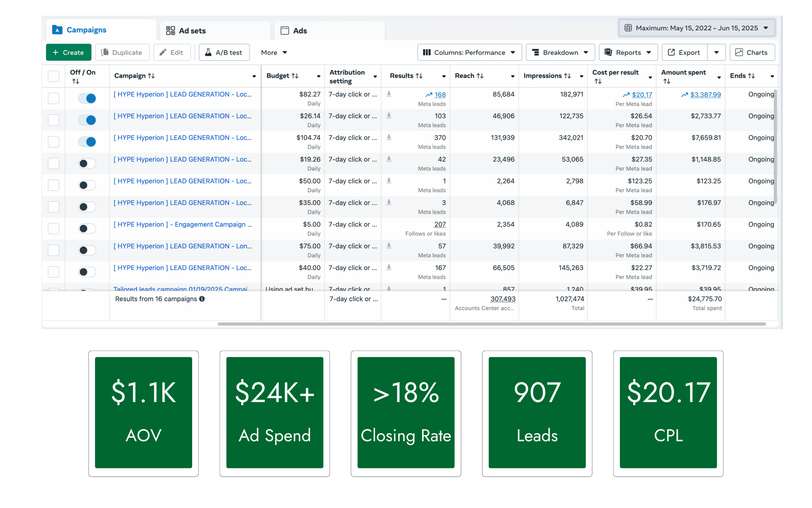Viewport: 812px width, 508px height.
Task: Open the Columns: Performance dropdown
Action: [469, 52]
